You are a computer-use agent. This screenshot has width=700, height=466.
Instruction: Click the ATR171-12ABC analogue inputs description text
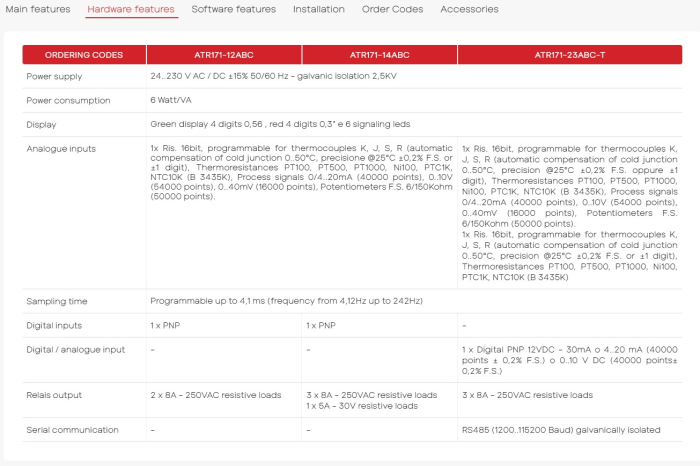301,172
